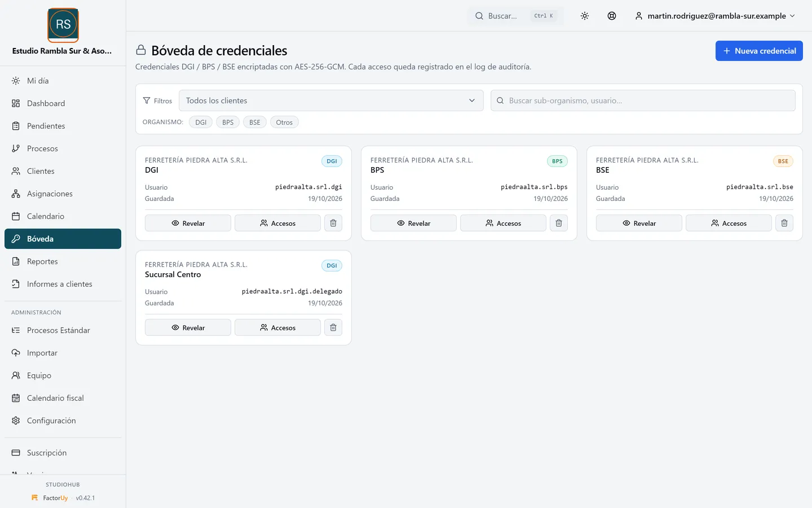
Task: Filter by DGI organismo chip
Action: [201, 122]
